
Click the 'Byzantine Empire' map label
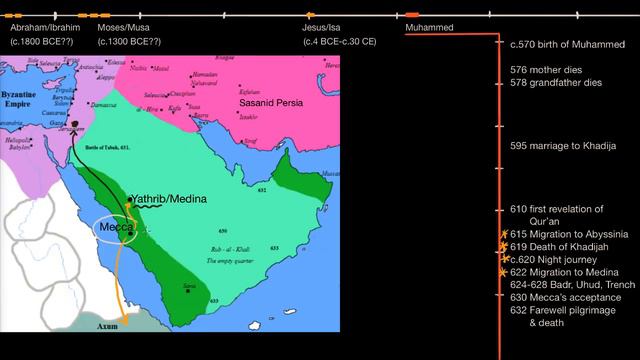click(18, 99)
